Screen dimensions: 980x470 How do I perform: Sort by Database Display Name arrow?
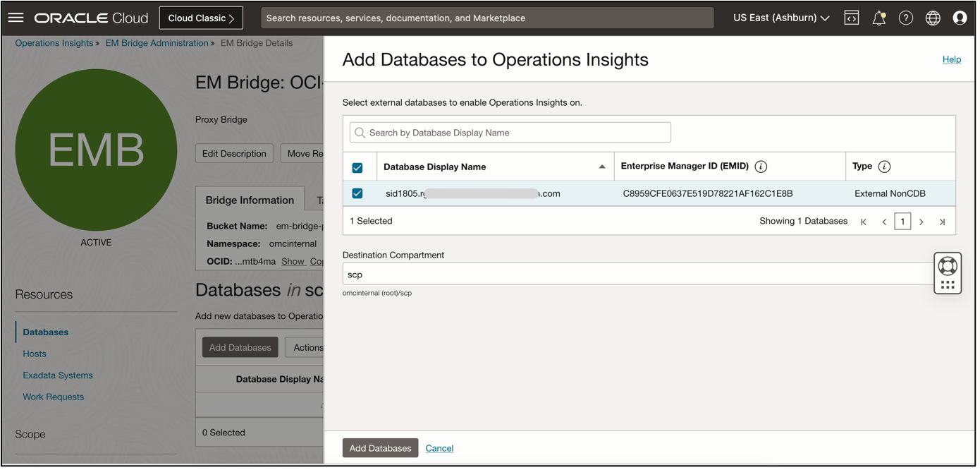click(601, 167)
